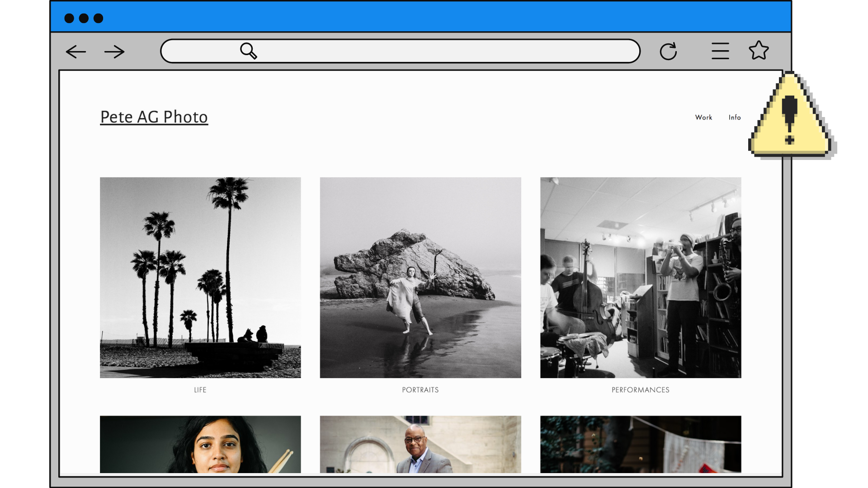Open the PORTRAITS gallery label
Viewport: 868px width, 488px height.
[x=420, y=390]
